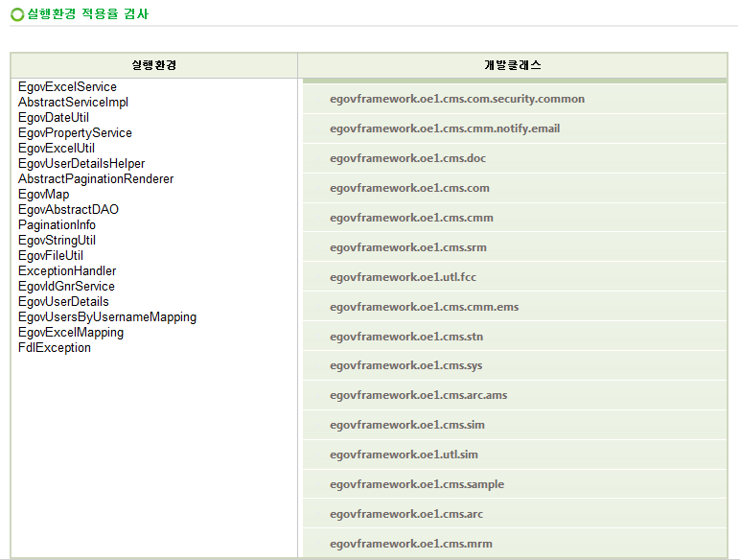
Task: Select AbstractPaginationRenderer entry
Action: coord(96,179)
